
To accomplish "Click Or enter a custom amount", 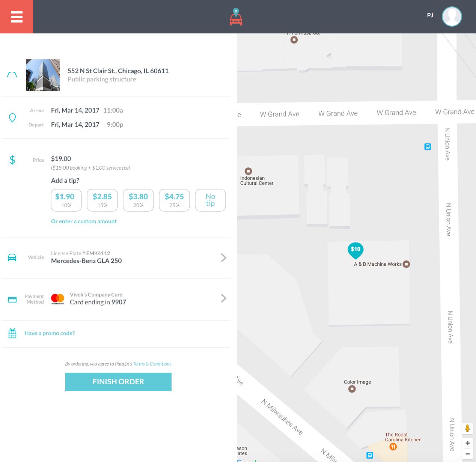I will pyautogui.click(x=84, y=221).
